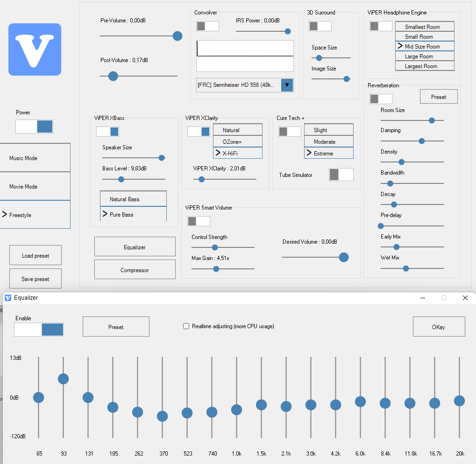Click the Pre-delay slider handle
The width and height of the screenshot is (476, 464).
pyautogui.click(x=381, y=226)
